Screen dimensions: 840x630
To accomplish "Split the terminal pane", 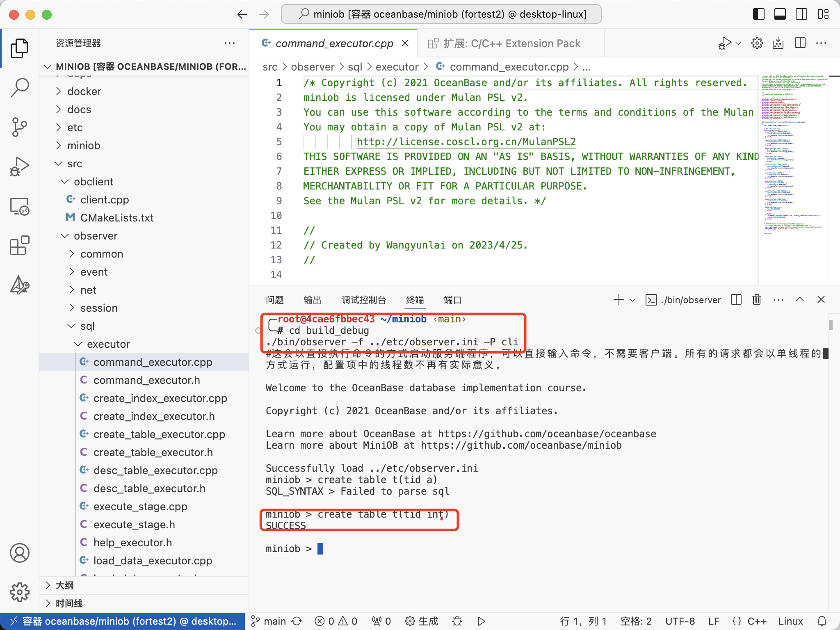I will pos(736,299).
